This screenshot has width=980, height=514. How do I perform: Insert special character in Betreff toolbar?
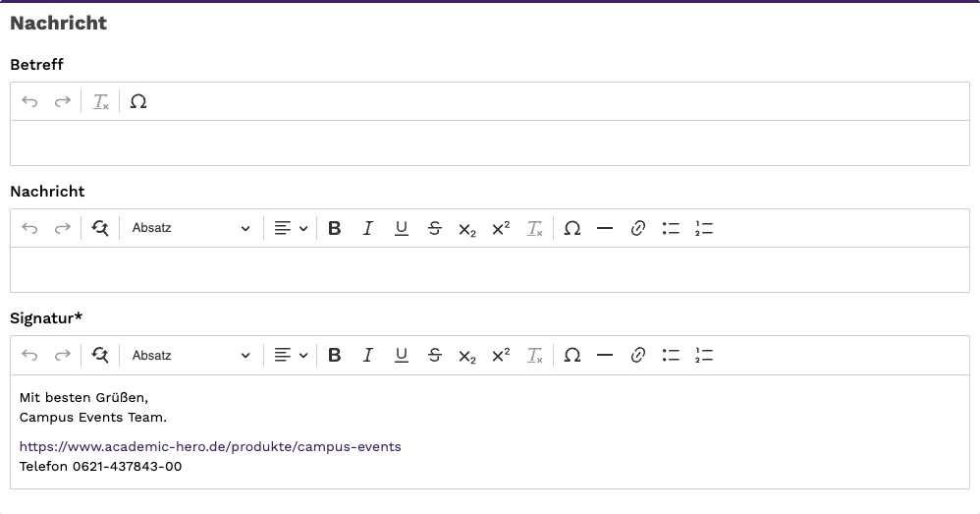tap(138, 101)
